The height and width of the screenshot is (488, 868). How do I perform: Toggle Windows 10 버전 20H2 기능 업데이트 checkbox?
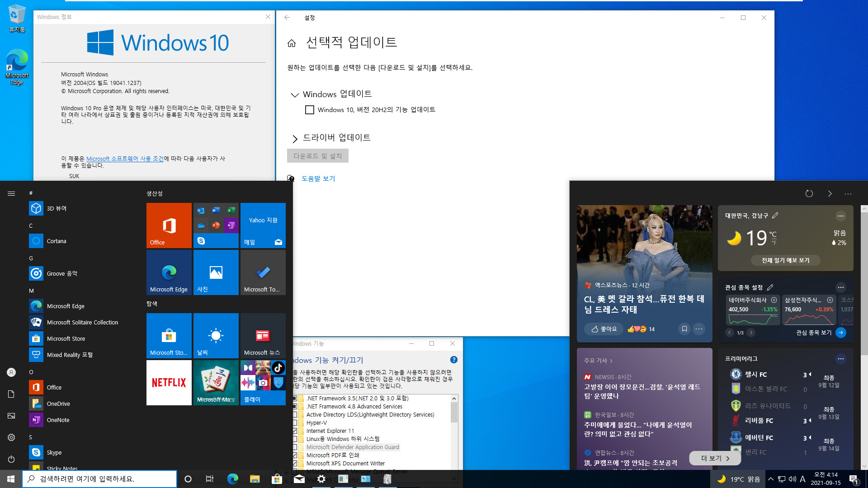click(x=309, y=110)
